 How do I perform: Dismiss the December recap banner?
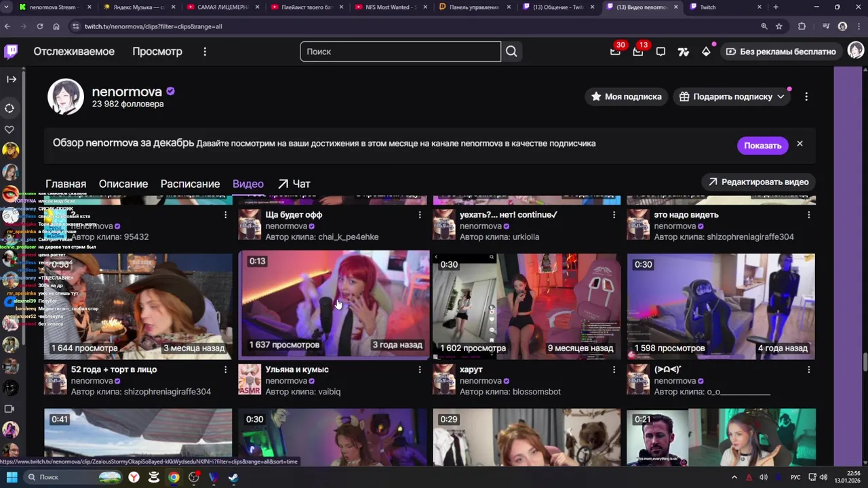(x=800, y=144)
